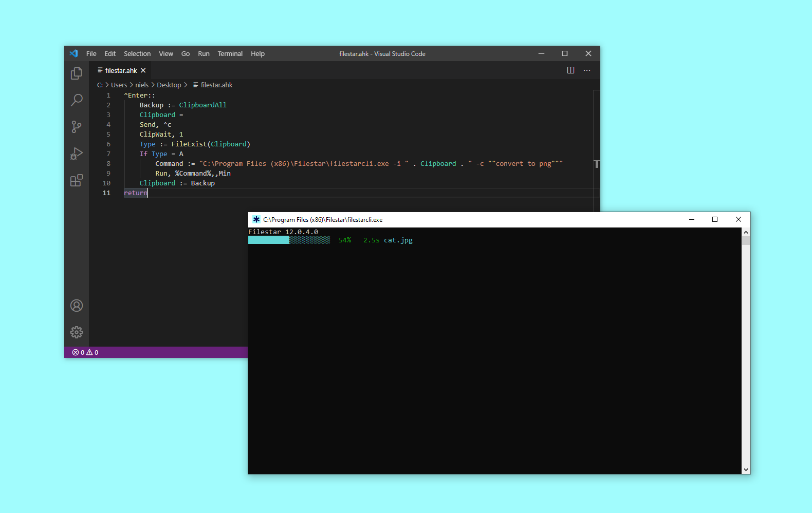Click the niels breadcrumb segment
The image size is (812, 513).
pos(142,85)
